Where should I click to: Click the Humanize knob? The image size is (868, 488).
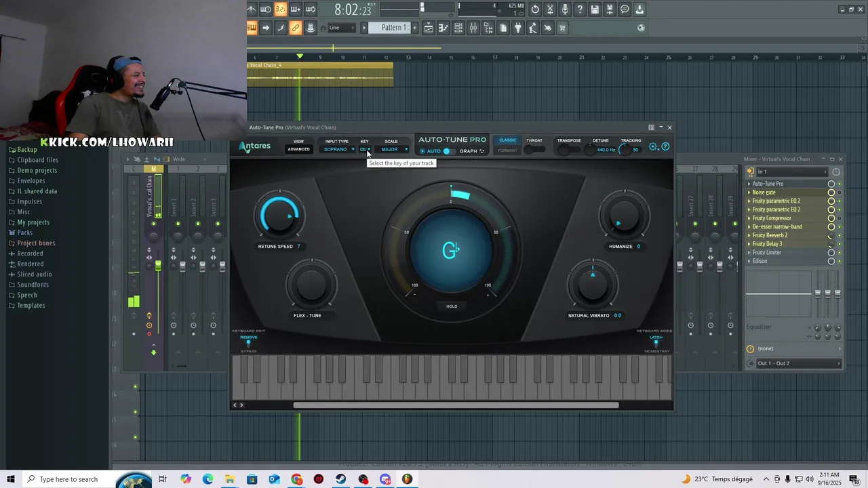point(623,216)
